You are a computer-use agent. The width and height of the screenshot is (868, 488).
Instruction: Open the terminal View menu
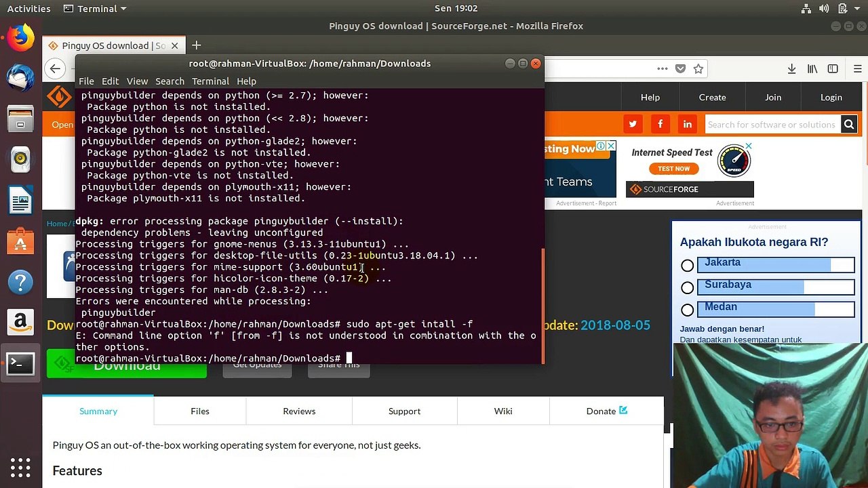(137, 81)
